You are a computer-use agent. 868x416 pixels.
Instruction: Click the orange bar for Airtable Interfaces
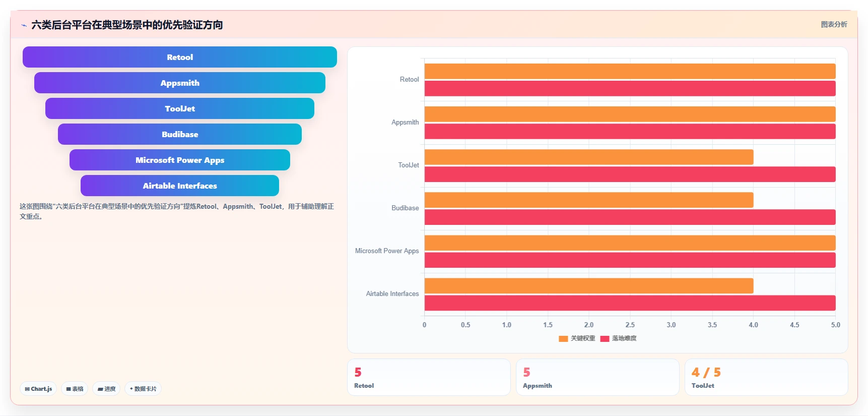pos(589,285)
